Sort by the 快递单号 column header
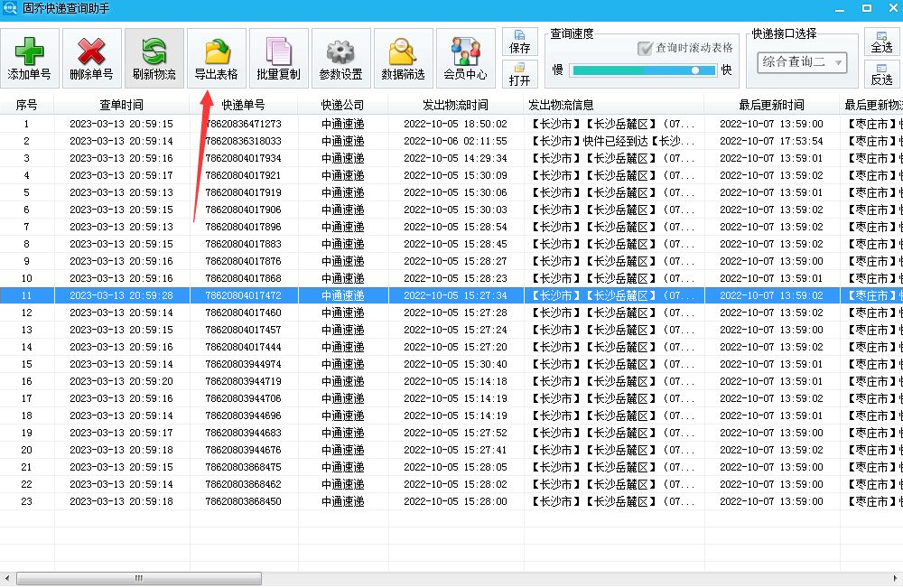The height and width of the screenshot is (588, 903). point(244,105)
